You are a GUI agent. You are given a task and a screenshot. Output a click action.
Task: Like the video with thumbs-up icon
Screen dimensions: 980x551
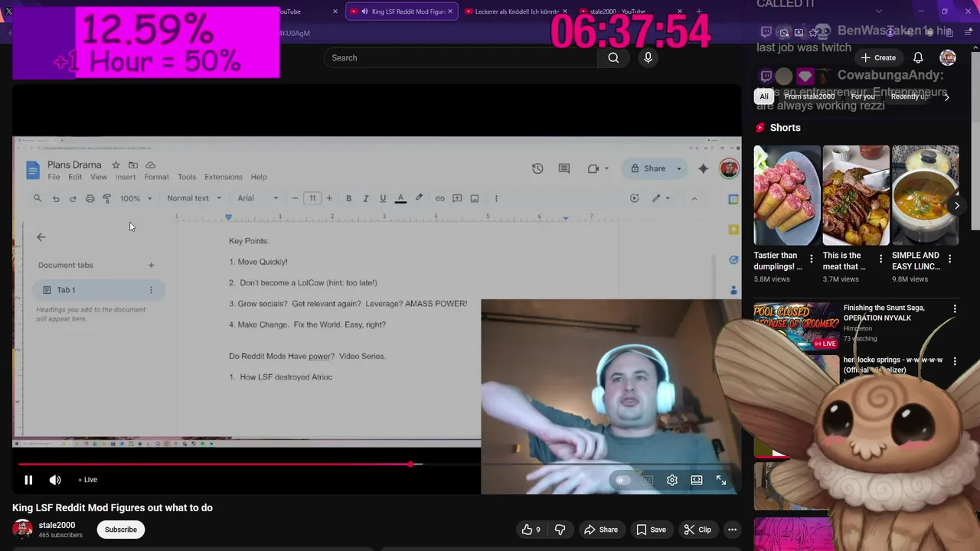531,530
